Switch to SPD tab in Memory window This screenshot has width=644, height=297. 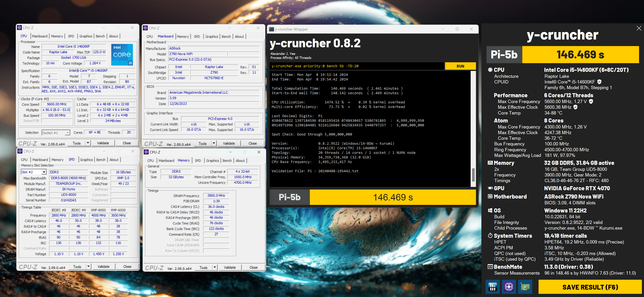(x=198, y=161)
